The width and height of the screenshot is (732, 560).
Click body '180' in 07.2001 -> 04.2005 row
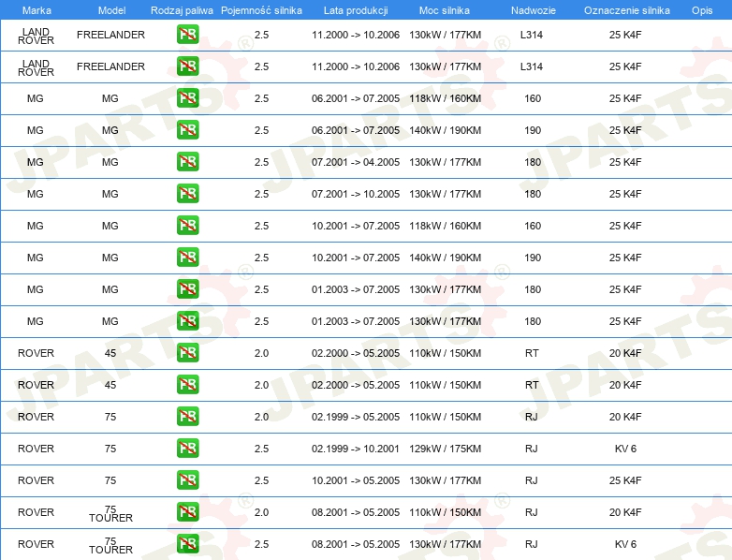[533, 162]
